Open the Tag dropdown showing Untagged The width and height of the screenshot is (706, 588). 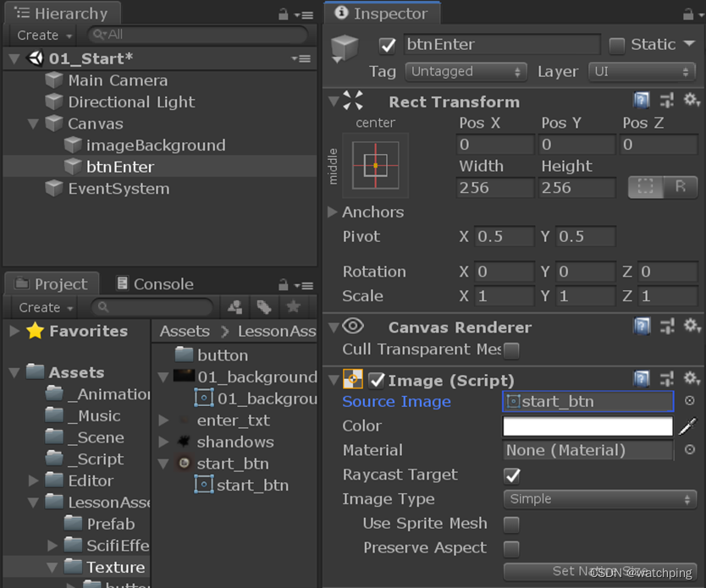pyautogui.click(x=466, y=72)
